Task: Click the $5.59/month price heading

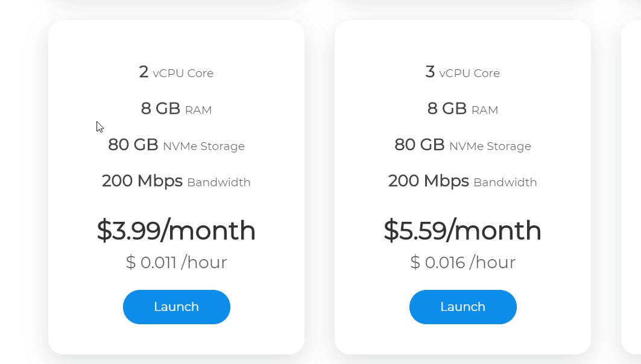Action: pyautogui.click(x=463, y=230)
